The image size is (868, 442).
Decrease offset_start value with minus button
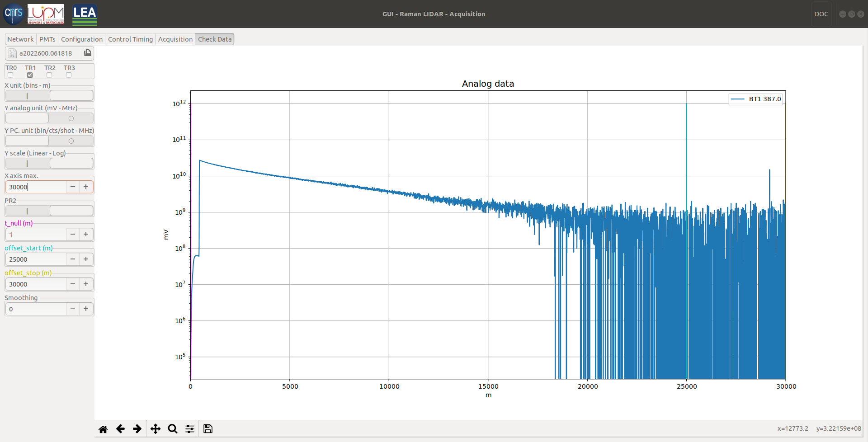[x=73, y=259]
